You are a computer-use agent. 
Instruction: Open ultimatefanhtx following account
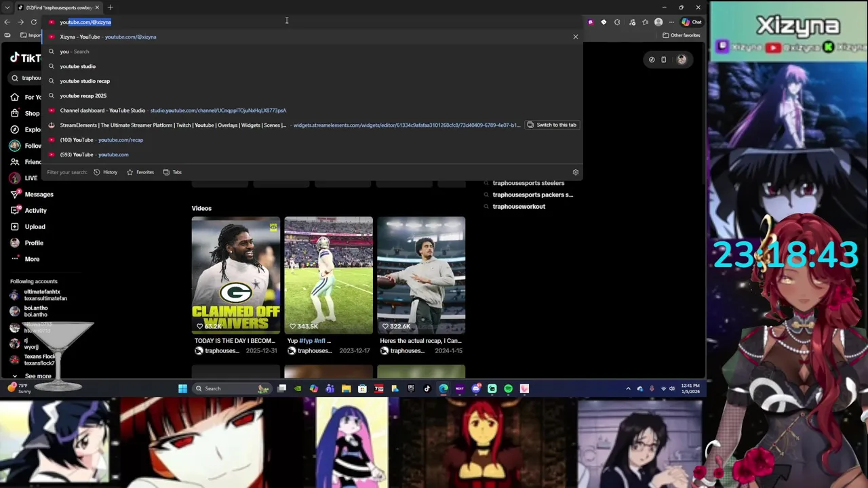39,295
